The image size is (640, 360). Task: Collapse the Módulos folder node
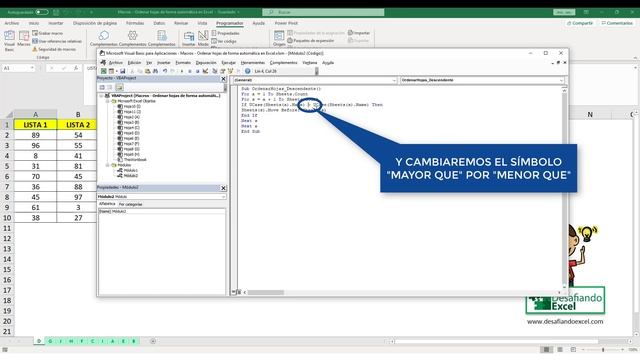108,165
